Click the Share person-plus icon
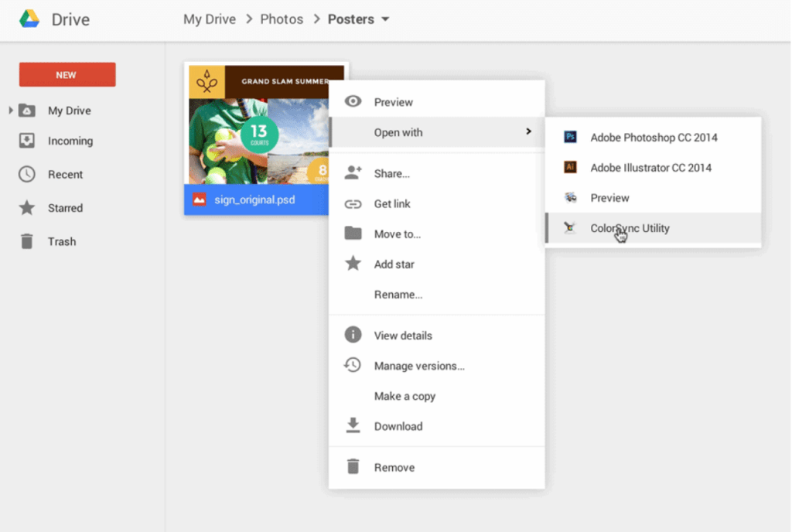792x532 pixels. click(x=353, y=173)
